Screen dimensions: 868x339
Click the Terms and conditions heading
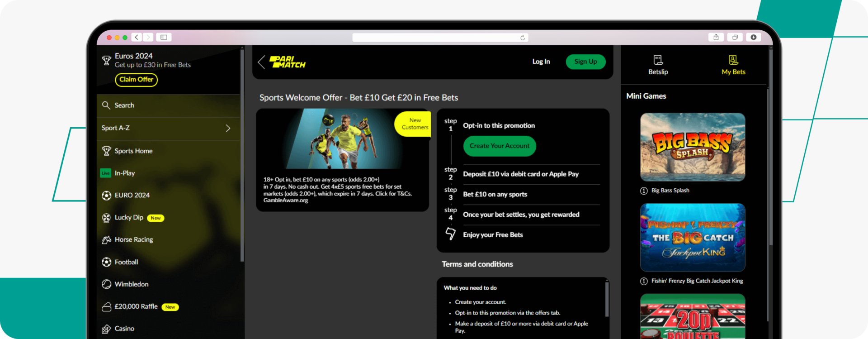(477, 264)
